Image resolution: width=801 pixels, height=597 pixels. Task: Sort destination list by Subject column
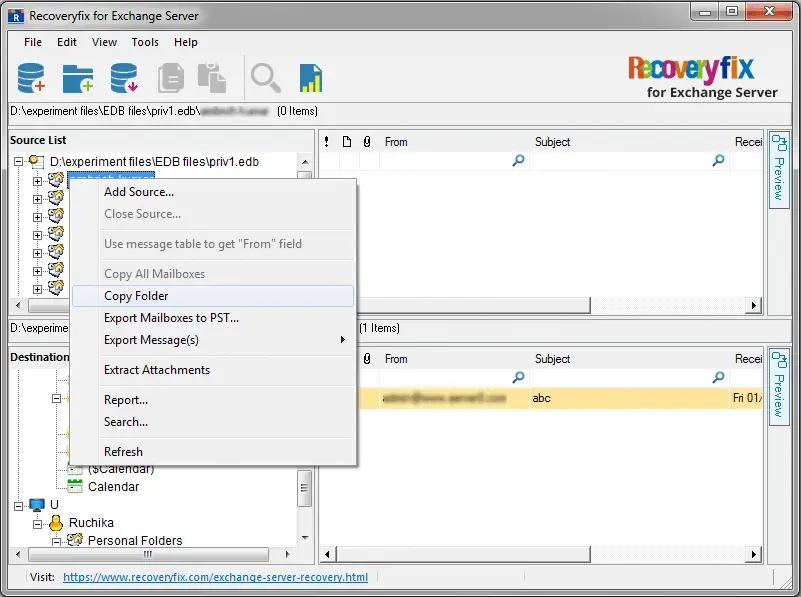[x=552, y=359]
